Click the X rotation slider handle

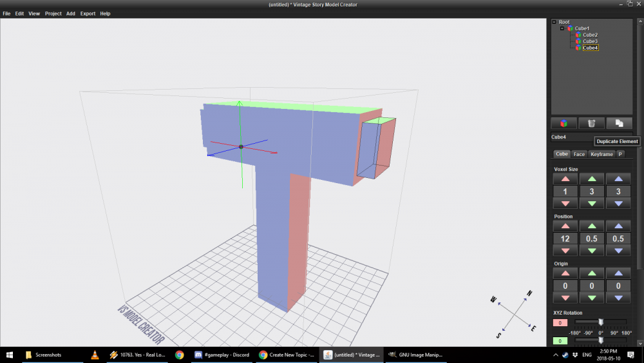tap(600, 322)
